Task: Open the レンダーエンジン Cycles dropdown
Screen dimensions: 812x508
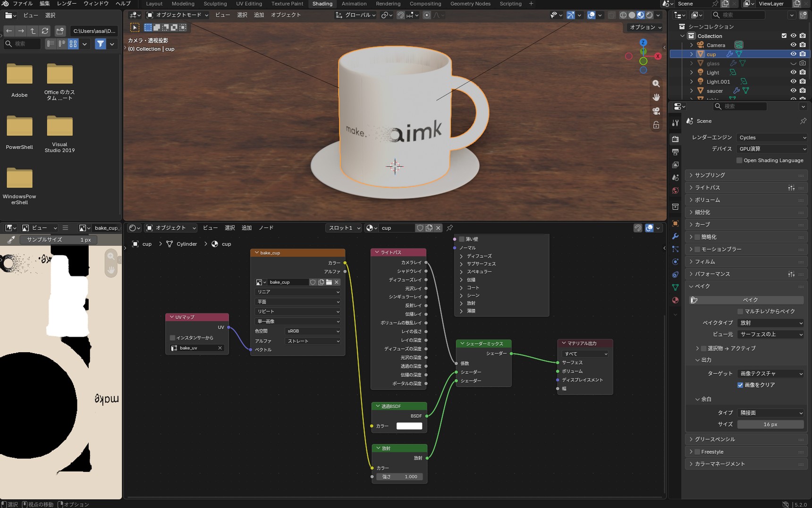Action: pyautogui.click(x=772, y=137)
